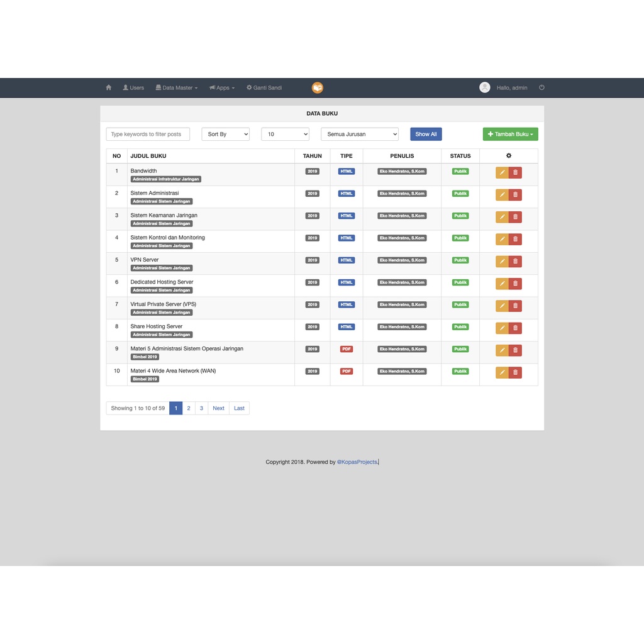Click HTML badge in VPN Server row
Image resolution: width=644 pixels, height=644 pixels.
tap(347, 260)
